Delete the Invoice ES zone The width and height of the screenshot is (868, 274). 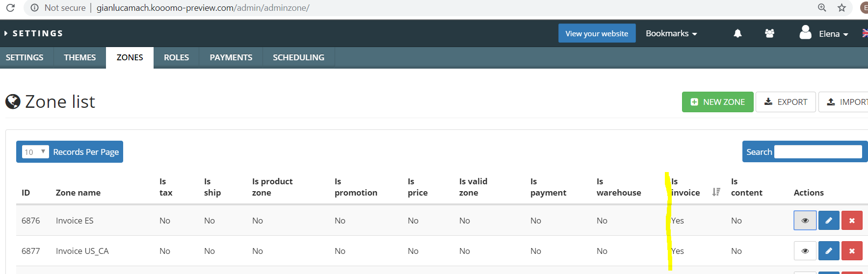[x=852, y=221]
